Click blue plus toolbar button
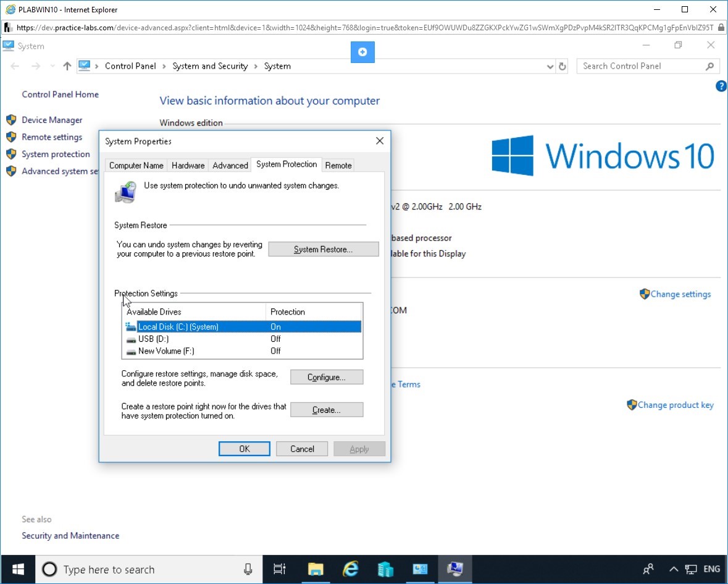Viewport: 728px width, 584px height. 362,52
